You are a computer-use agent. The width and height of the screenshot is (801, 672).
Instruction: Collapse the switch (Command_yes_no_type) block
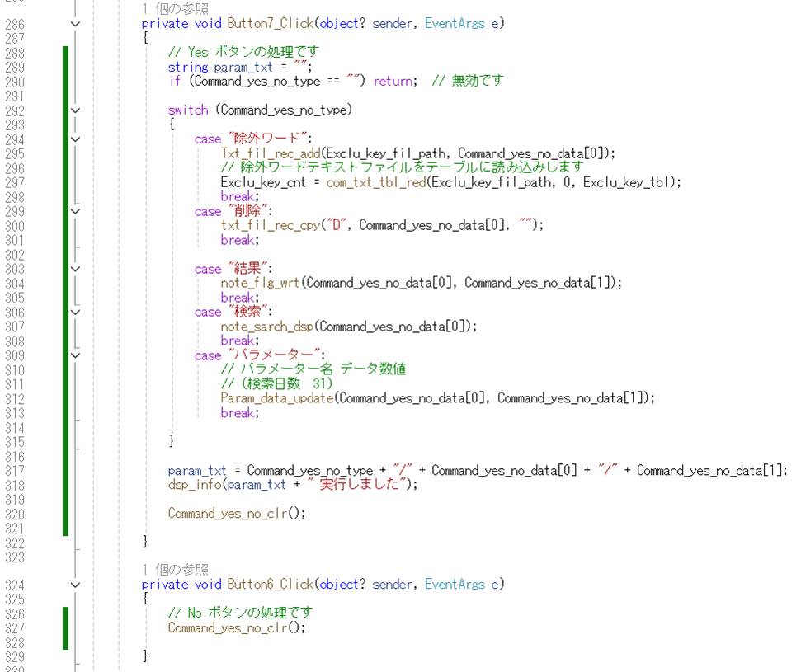point(76,110)
